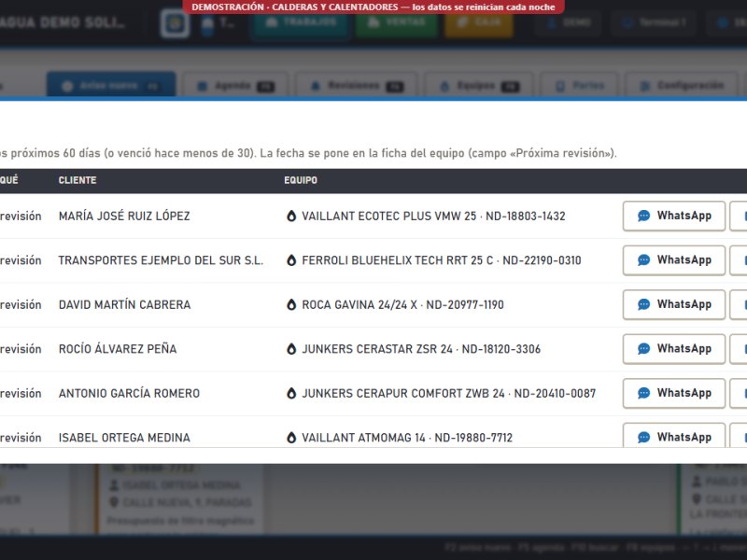
Task: Send WhatsApp to Rocío Álvarez Peña
Action: pyautogui.click(x=673, y=348)
